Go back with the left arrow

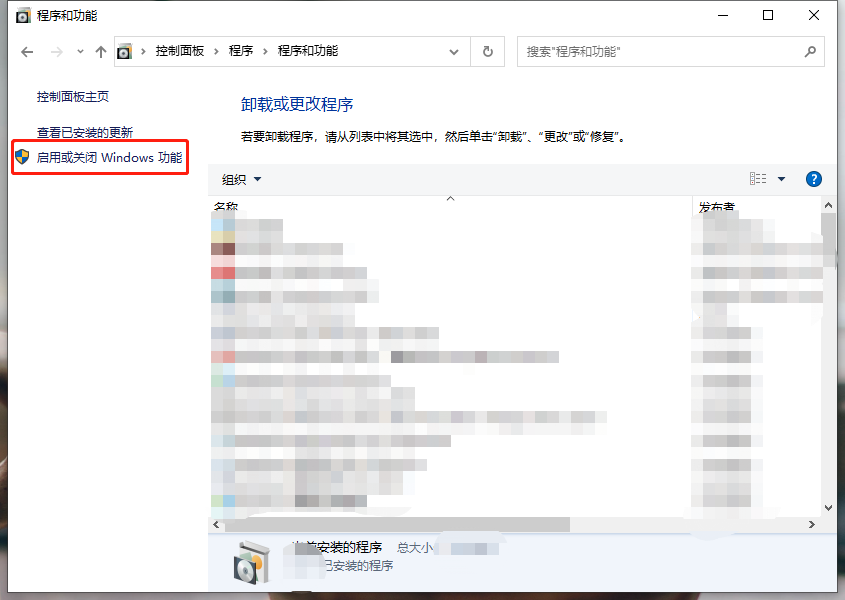click(x=27, y=52)
